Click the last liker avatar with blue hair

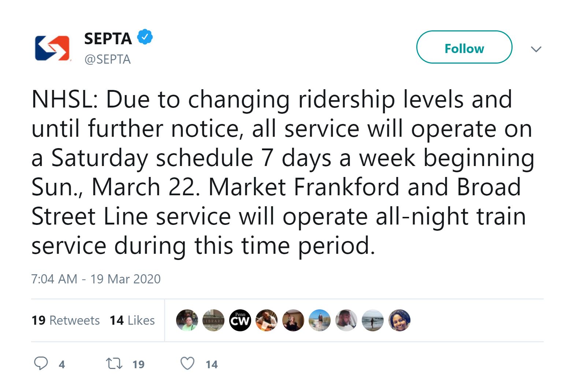(x=399, y=320)
